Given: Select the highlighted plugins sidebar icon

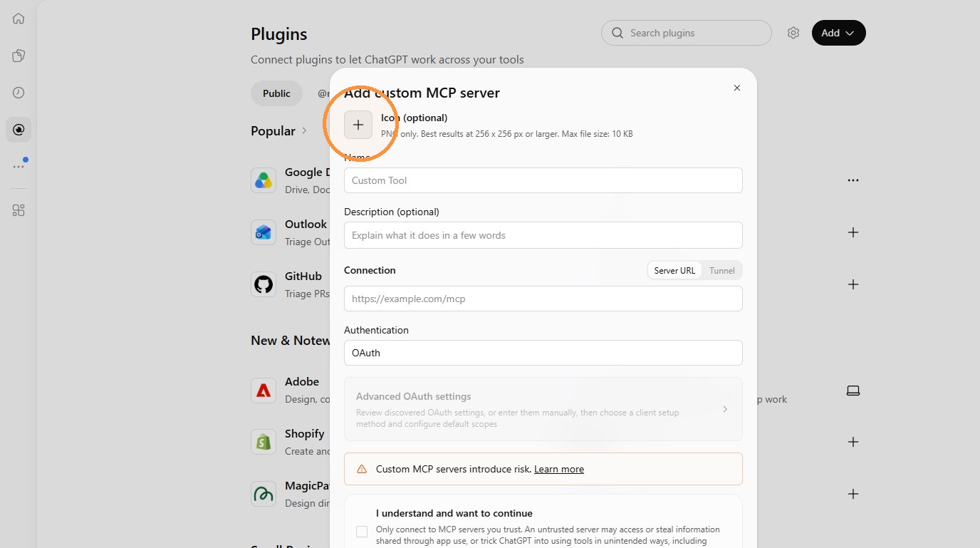Looking at the screenshot, I should 19,130.
